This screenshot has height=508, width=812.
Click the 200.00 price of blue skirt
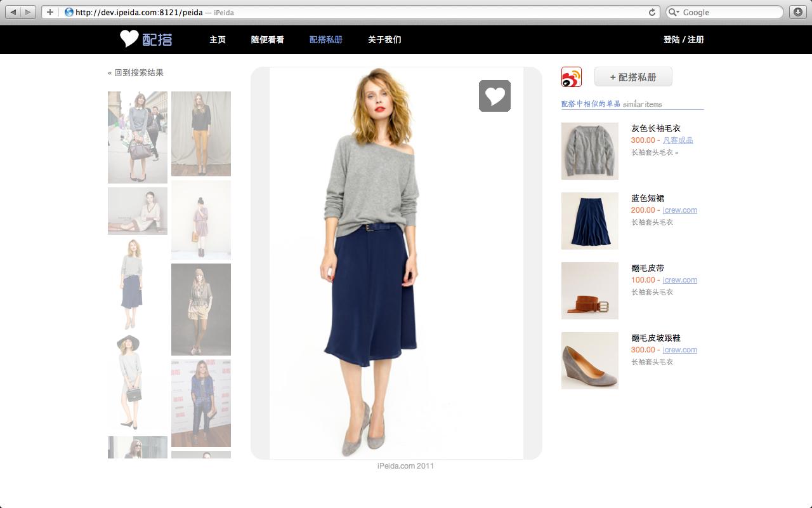tap(643, 210)
